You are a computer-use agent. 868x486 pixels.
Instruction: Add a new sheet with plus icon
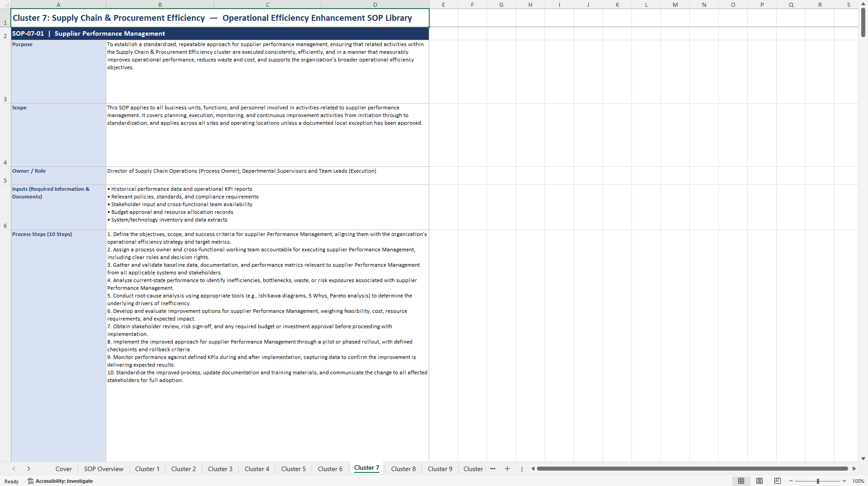tap(507, 469)
